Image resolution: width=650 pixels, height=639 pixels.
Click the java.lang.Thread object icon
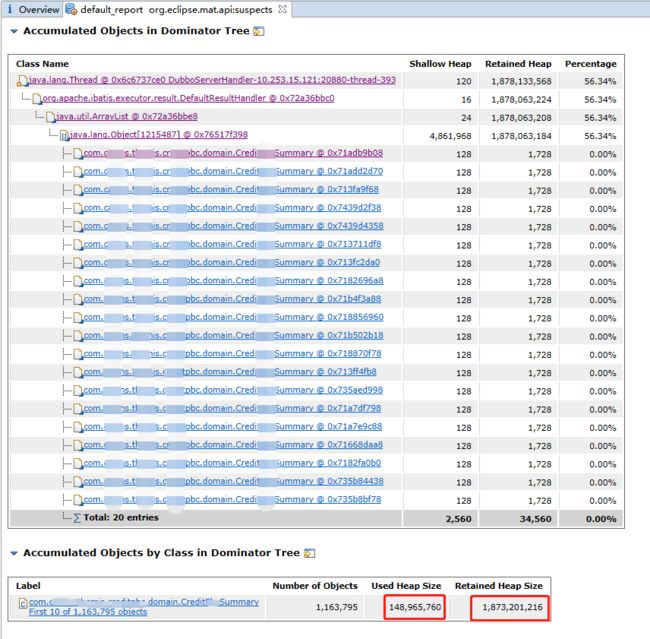[x=22, y=81]
